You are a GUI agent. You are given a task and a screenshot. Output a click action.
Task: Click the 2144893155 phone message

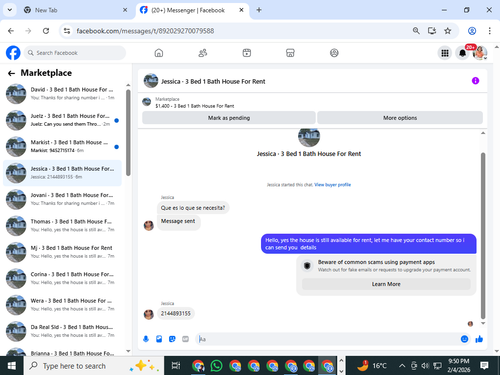pyautogui.click(x=176, y=313)
